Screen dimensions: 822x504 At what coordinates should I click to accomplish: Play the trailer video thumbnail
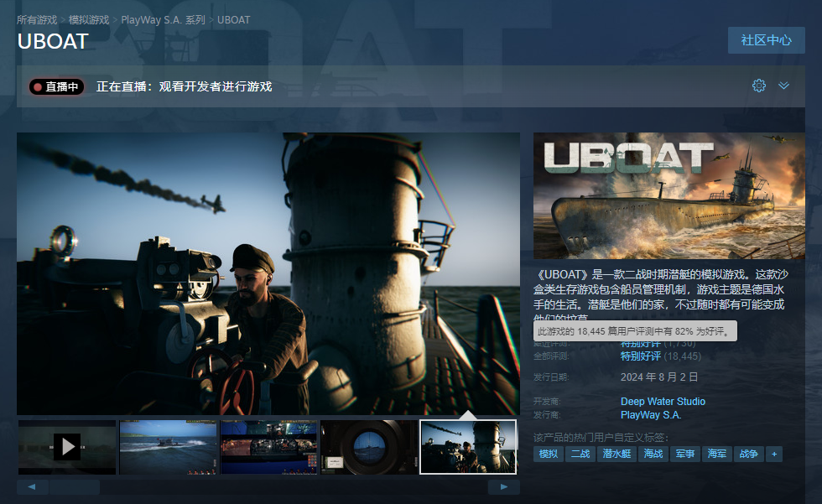pyautogui.click(x=67, y=447)
